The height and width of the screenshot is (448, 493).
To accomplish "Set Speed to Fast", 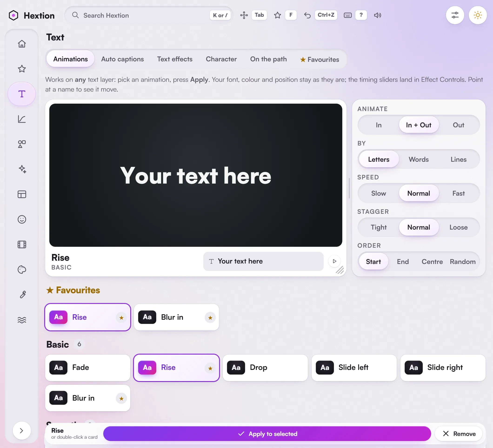I will click(458, 193).
